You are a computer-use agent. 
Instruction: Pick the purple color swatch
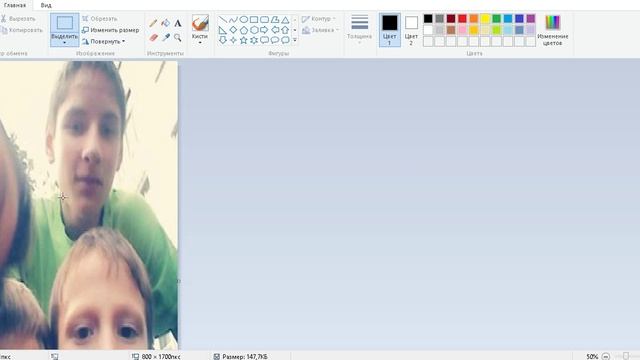(x=531, y=18)
